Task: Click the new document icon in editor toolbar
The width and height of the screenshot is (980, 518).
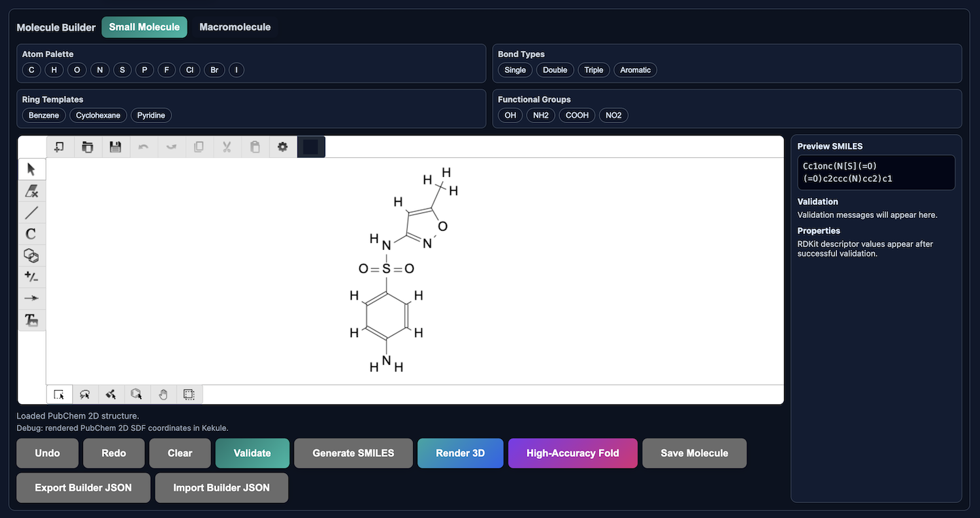Action: 60,147
